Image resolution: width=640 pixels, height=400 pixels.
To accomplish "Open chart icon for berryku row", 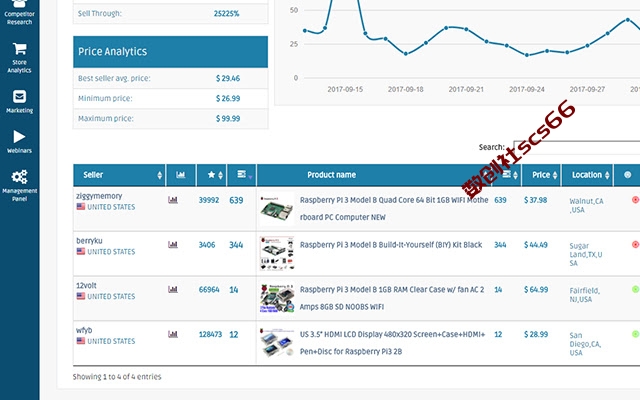I will 173,245.
